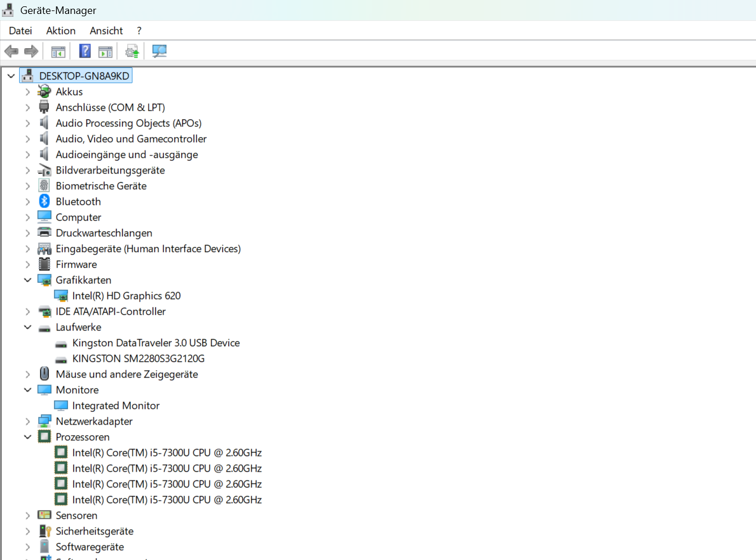756x560 pixels.
Task: Click the icon beside Intel(R) HD Graphics 620
Action: coord(61,296)
